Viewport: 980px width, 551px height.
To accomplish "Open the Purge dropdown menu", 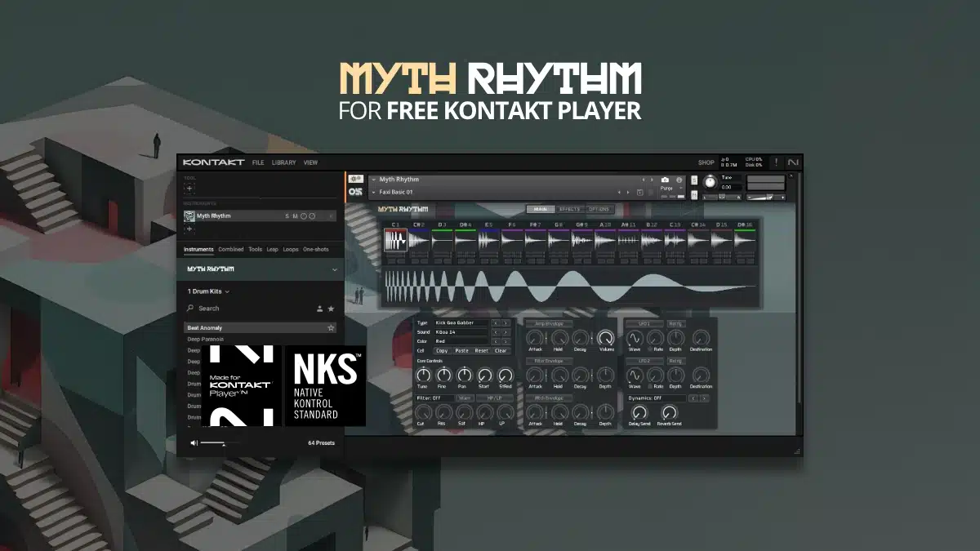I will (670, 189).
